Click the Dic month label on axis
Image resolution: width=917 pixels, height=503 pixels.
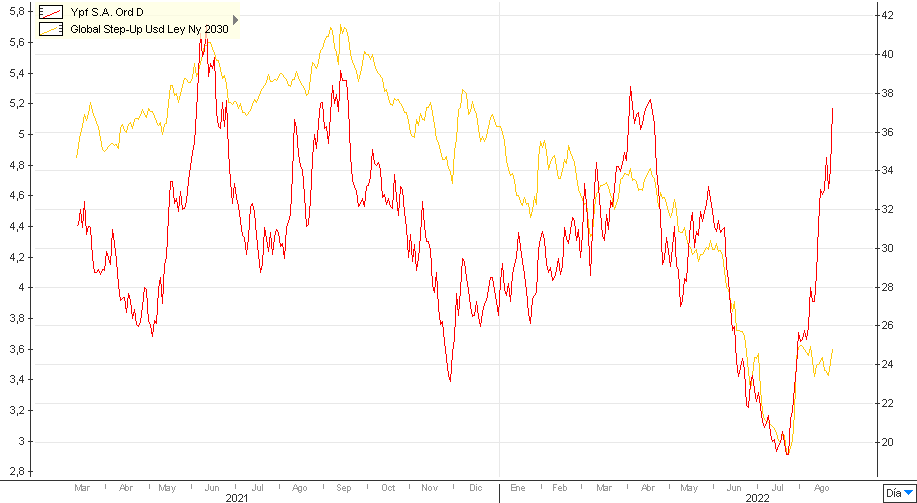click(x=474, y=487)
